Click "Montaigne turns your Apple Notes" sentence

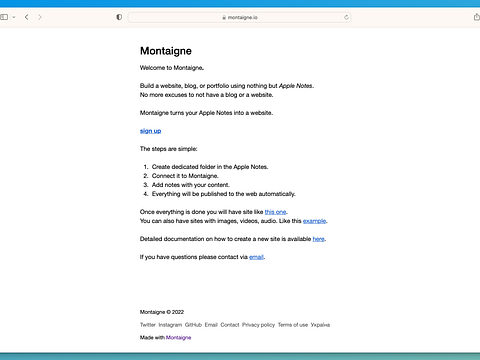tap(206, 113)
